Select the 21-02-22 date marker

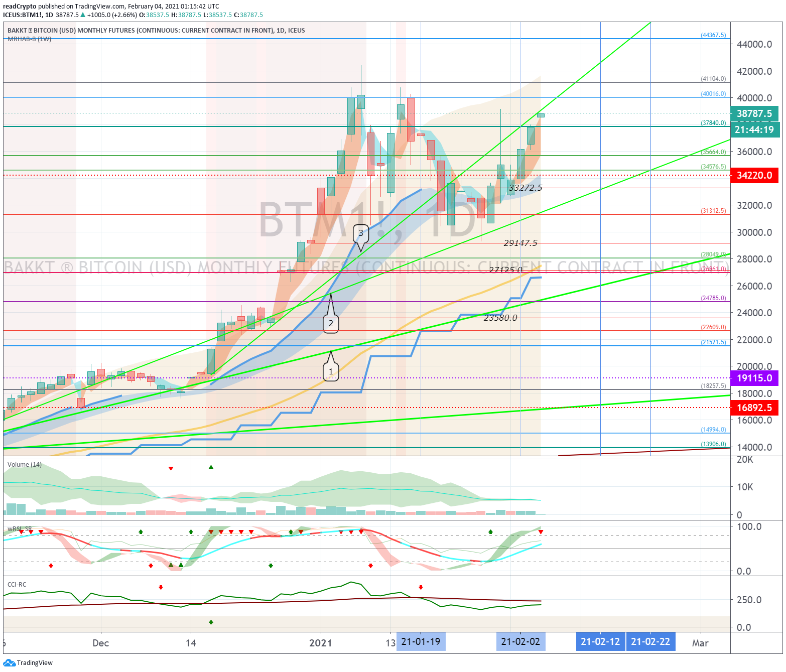coord(650,641)
